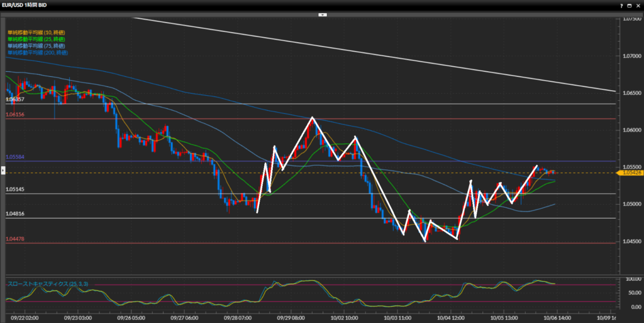Screen dimensions: 644x323
Task: Expand the left side panel arrow
Action: click(x=3, y=171)
